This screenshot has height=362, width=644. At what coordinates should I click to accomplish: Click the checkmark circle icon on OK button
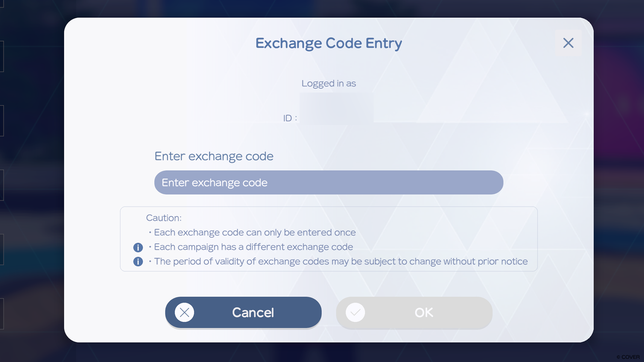pos(355,312)
